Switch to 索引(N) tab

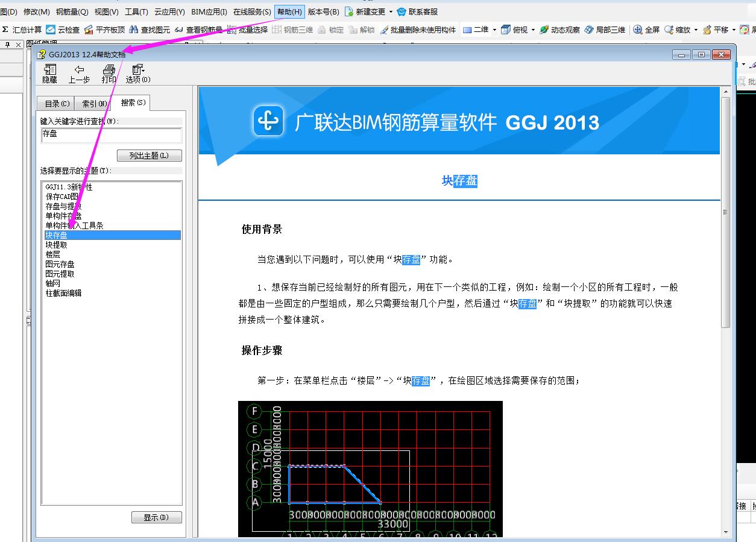click(94, 104)
